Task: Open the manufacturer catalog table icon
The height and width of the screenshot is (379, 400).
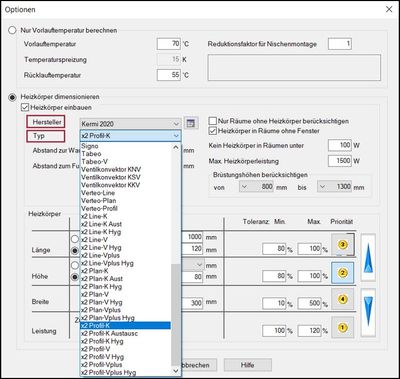Action: (x=191, y=123)
